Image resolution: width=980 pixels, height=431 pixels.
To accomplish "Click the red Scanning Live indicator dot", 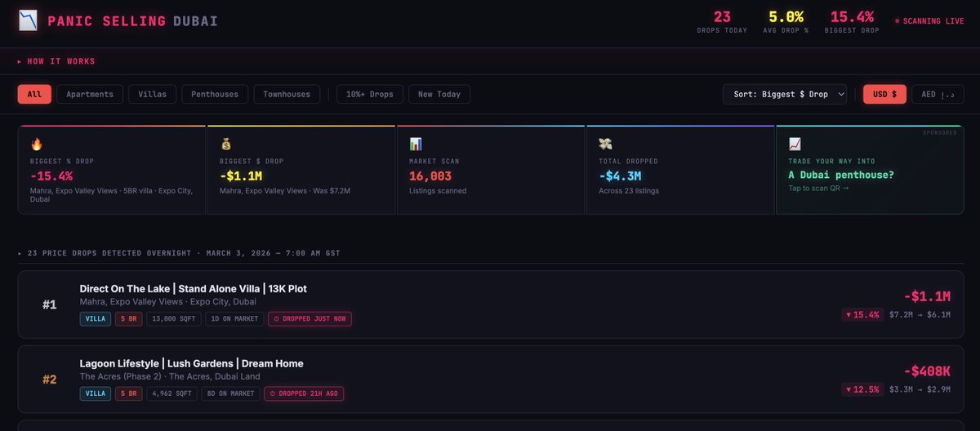I will 898,21.
